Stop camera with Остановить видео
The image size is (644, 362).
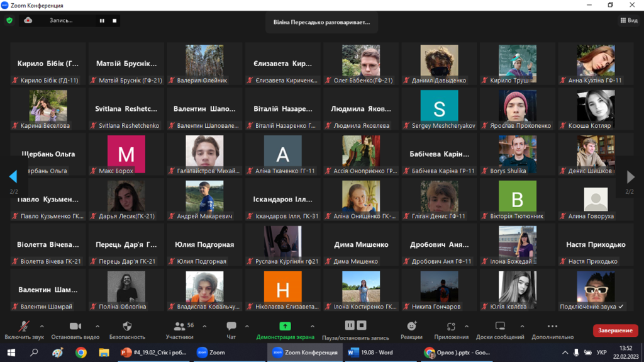[x=75, y=327]
